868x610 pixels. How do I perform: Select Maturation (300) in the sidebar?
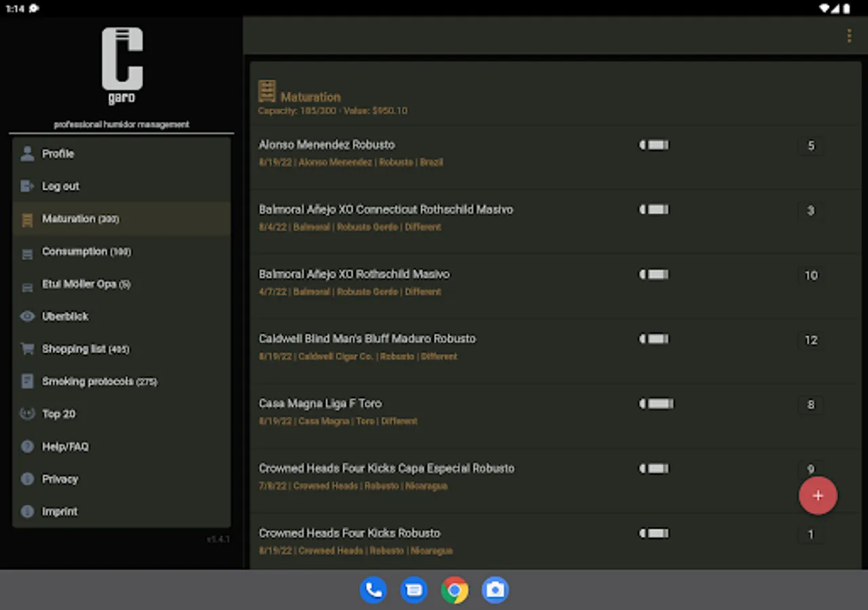(x=121, y=219)
